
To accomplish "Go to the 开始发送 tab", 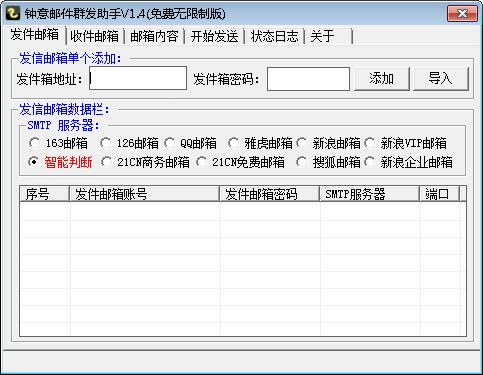I will [214, 36].
